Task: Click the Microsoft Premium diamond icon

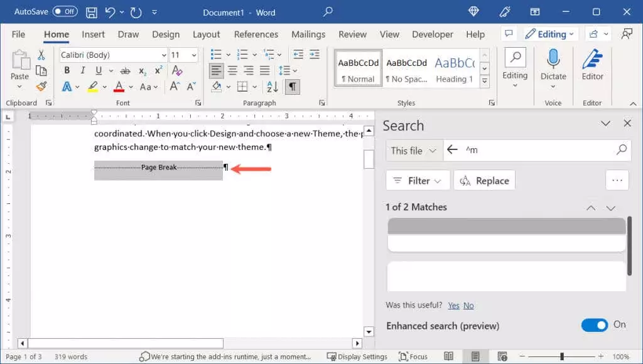Action: [x=473, y=12]
